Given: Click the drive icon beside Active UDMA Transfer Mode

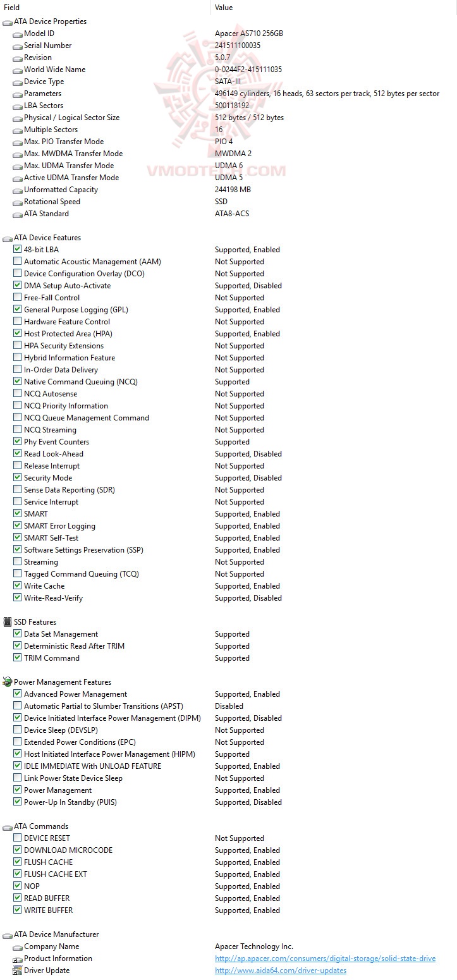Looking at the screenshot, I should (x=18, y=178).
